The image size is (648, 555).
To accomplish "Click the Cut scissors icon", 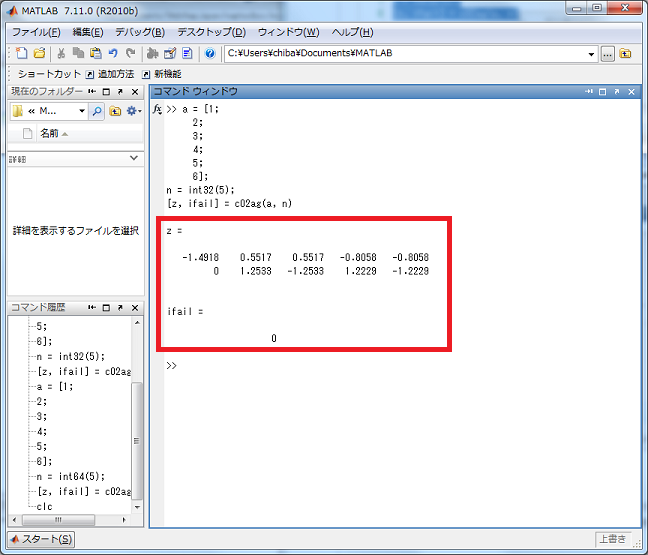I will tap(61, 53).
